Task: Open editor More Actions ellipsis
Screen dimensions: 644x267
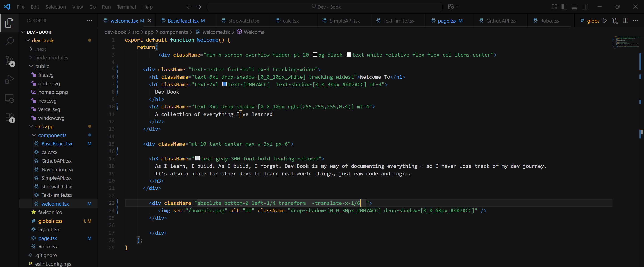Action: (636, 21)
